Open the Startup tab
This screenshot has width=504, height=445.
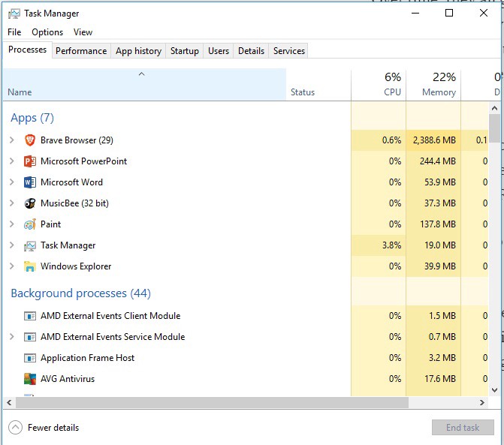tap(185, 51)
